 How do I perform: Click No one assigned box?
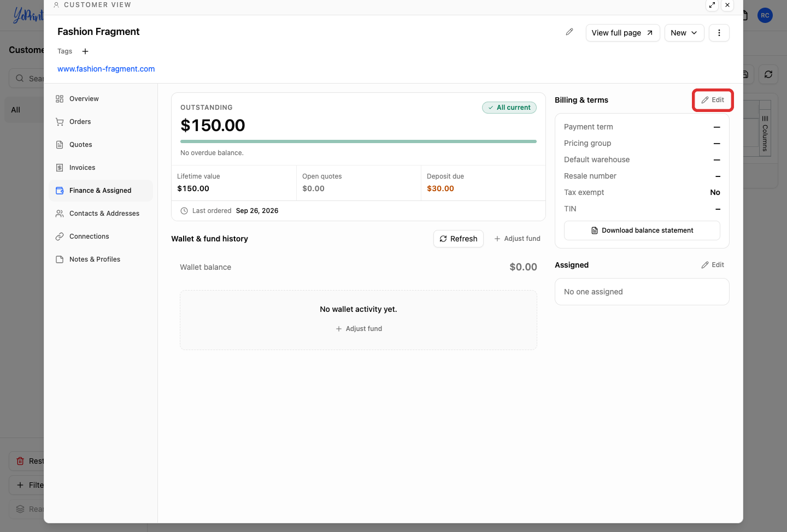coord(642,292)
